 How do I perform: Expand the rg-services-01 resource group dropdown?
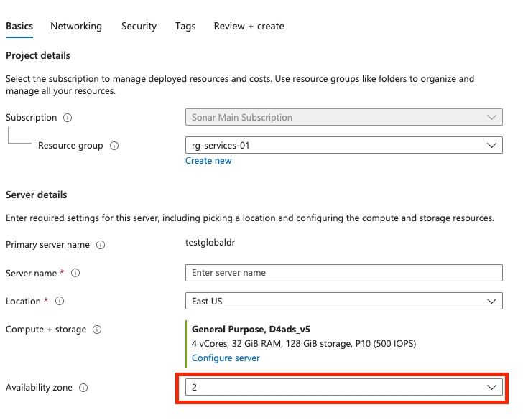coord(343,145)
